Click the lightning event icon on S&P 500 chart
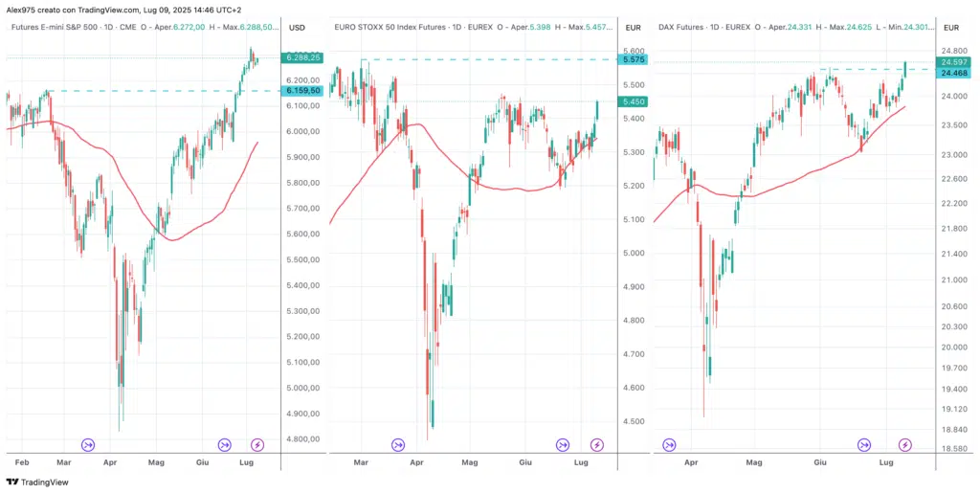 pos(256,444)
